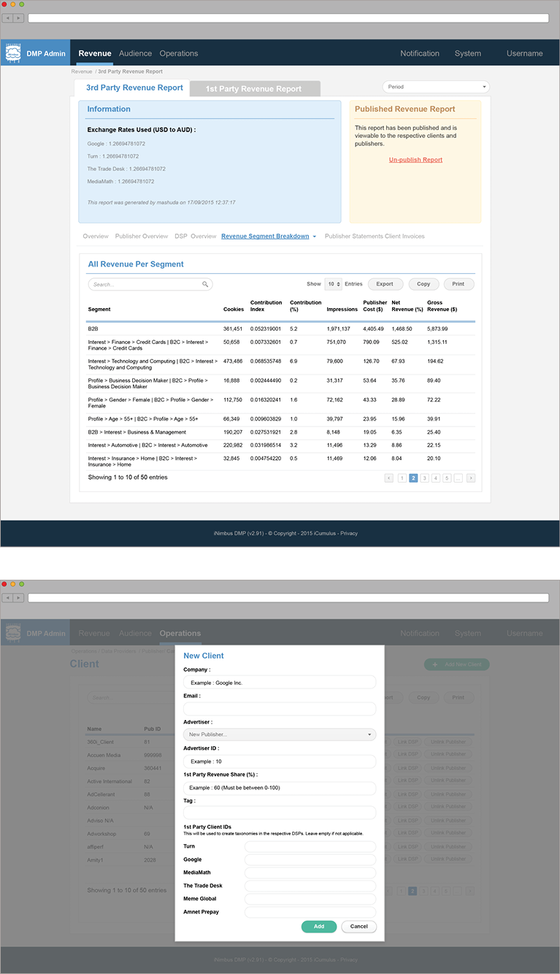
Task: Click the forward arrow in the upper browser
Action: (x=18, y=17)
